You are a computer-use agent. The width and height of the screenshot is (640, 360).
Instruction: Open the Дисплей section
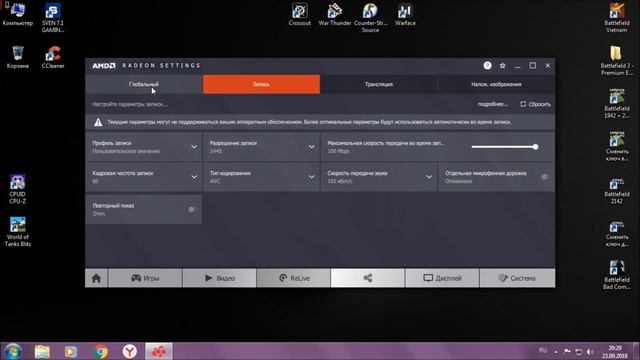(442, 278)
